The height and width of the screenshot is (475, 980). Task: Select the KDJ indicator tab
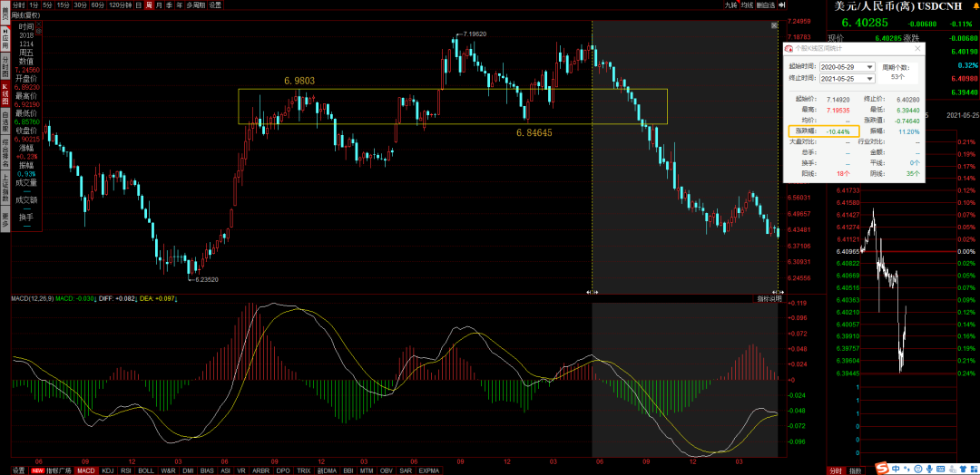[108, 470]
